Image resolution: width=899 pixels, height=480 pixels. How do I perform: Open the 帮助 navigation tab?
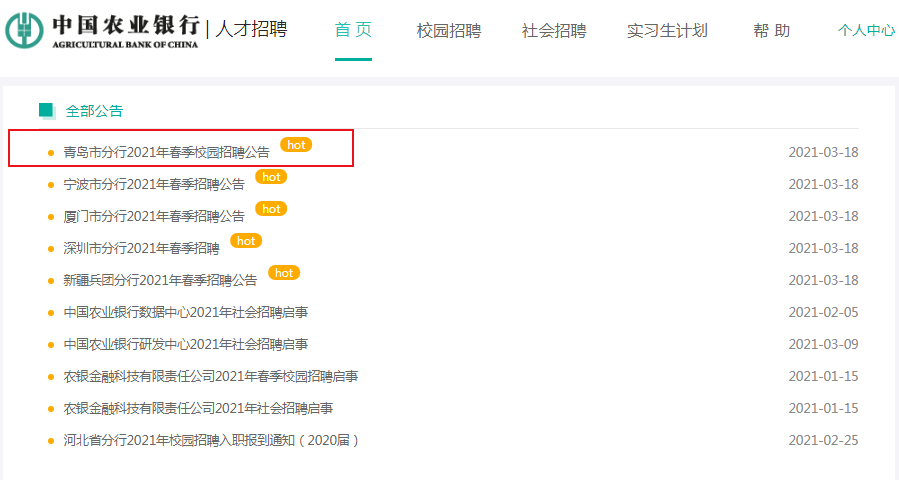(x=771, y=30)
